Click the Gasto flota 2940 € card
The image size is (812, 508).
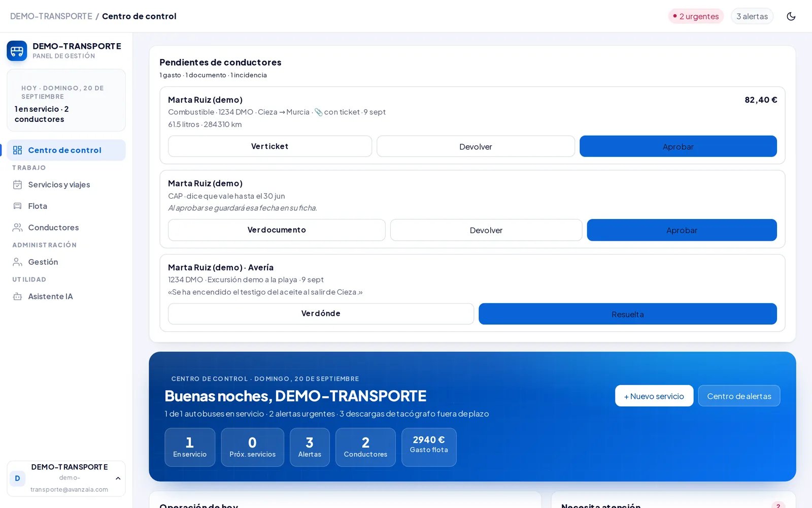429,447
